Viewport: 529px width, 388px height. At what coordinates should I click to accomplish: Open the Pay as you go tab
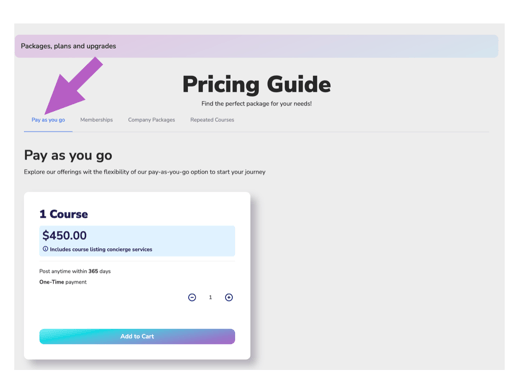(48, 120)
